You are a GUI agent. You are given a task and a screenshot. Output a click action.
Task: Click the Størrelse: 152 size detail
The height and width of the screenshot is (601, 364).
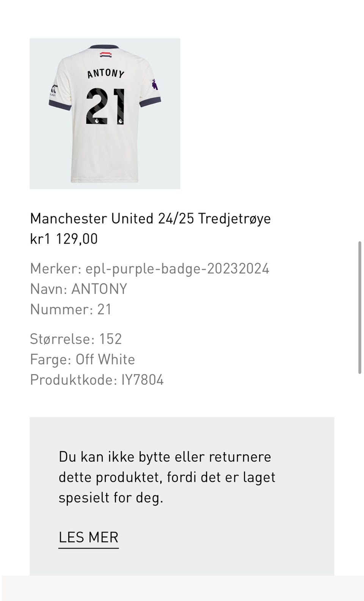click(76, 339)
